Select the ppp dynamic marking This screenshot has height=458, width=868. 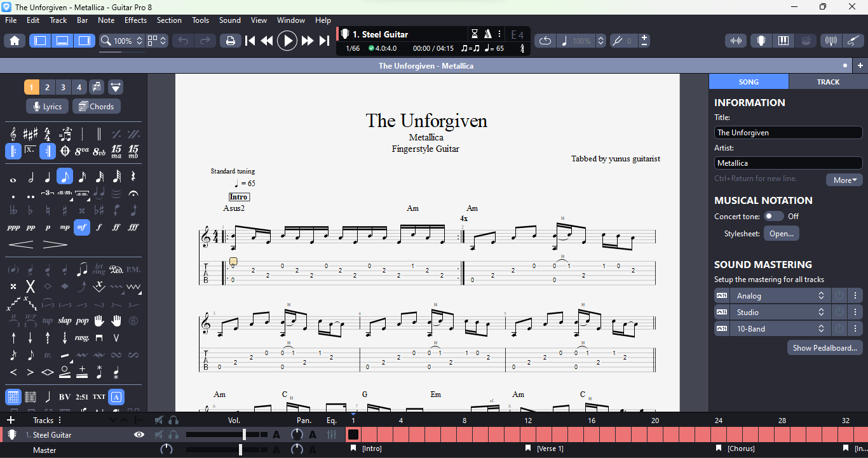click(13, 227)
